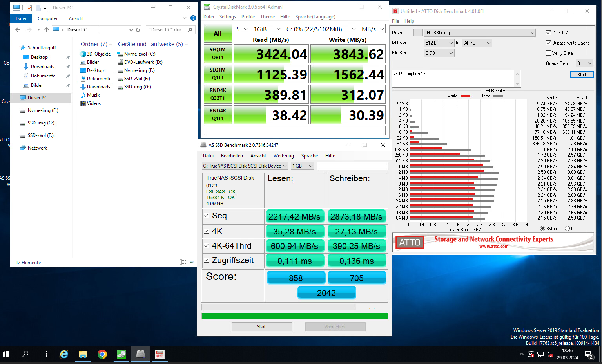Open CrystalDiskMark Settings menu
The width and height of the screenshot is (602, 364).
pyautogui.click(x=228, y=17)
